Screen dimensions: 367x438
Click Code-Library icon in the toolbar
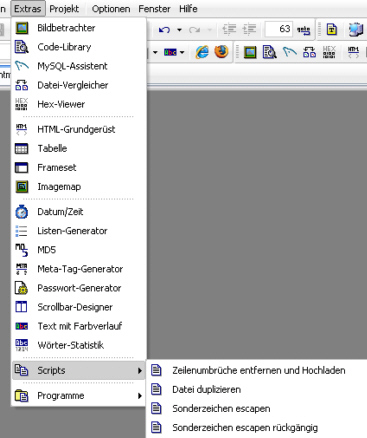coord(269,52)
